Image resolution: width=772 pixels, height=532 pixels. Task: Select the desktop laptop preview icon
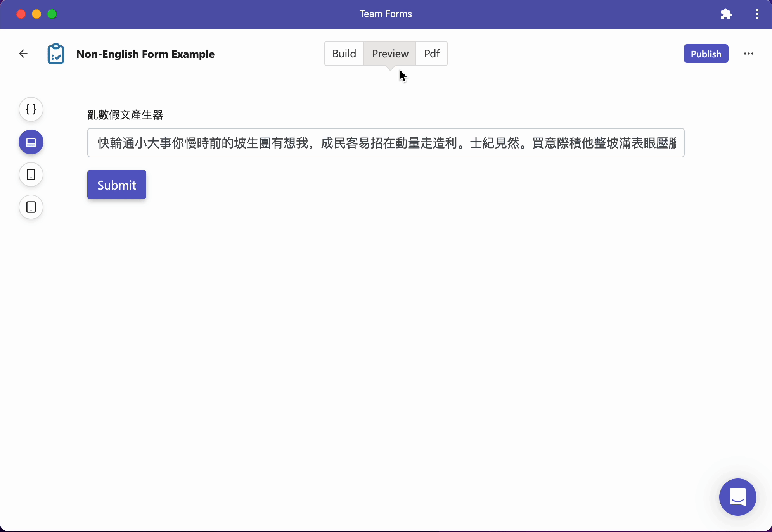(31, 142)
